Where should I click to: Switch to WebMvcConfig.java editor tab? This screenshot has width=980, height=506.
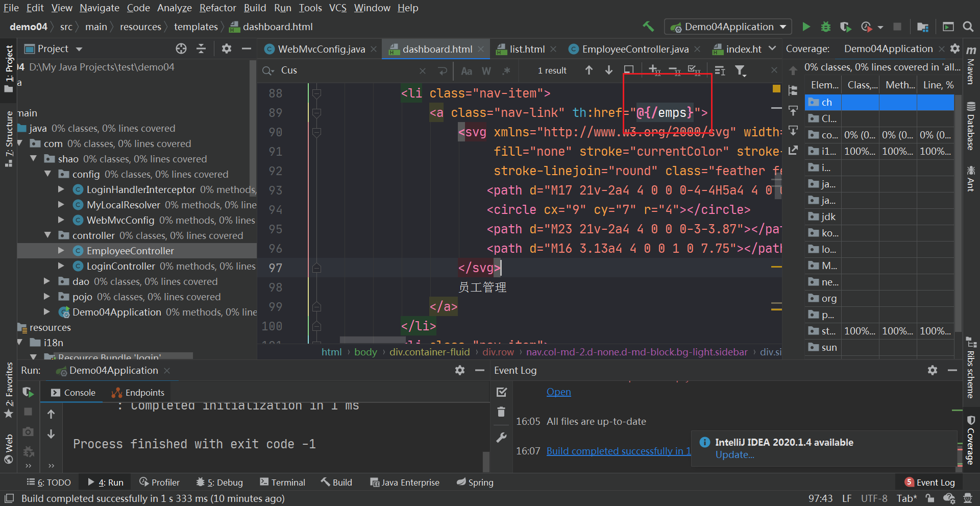pyautogui.click(x=321, y=49)
